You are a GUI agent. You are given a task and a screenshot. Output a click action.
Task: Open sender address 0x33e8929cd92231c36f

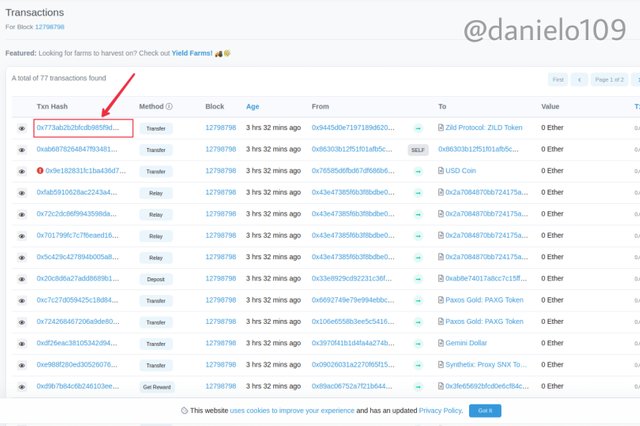pos(351,278)
